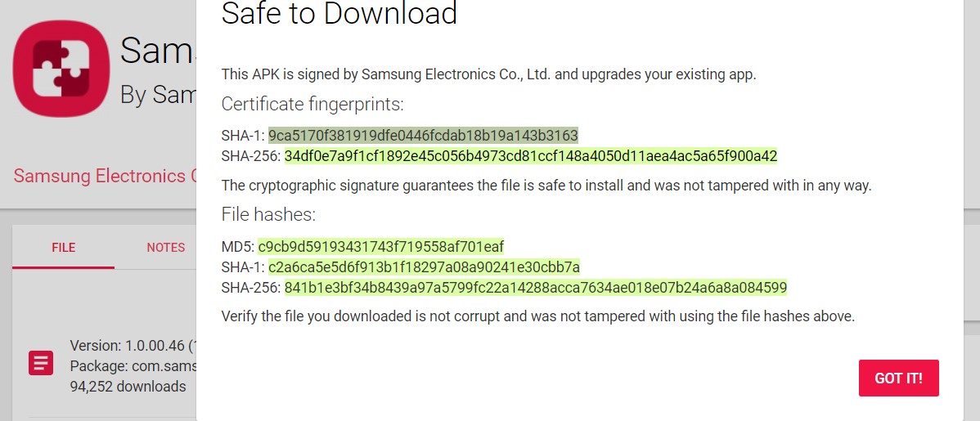Click the GOT IT! button
Screen dimensions: 980x421
pyautogui.click(x=898, y=378)
